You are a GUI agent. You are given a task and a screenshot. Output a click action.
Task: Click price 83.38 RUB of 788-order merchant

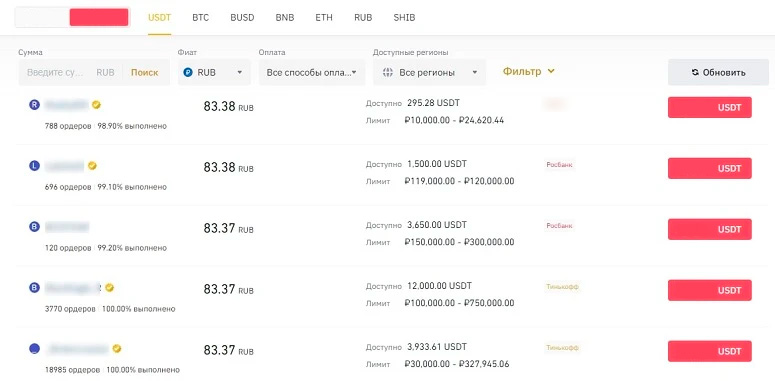click(228, 107)
